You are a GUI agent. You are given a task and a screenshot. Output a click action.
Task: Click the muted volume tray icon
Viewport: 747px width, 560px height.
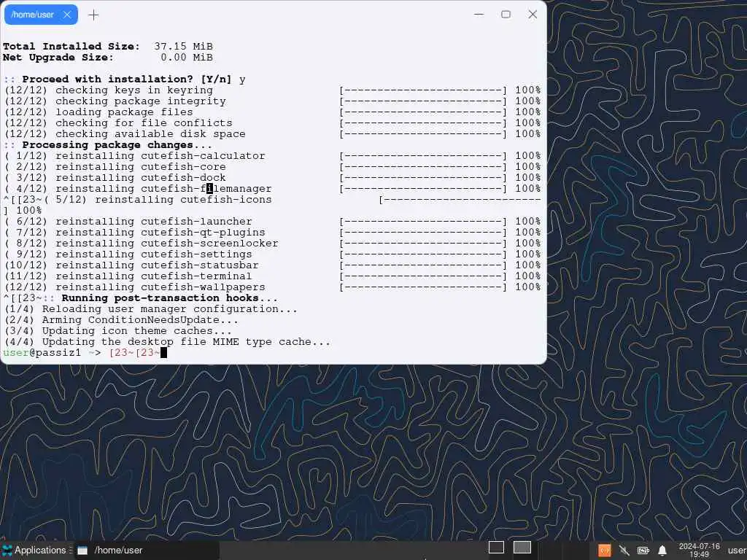pos(624,551)
